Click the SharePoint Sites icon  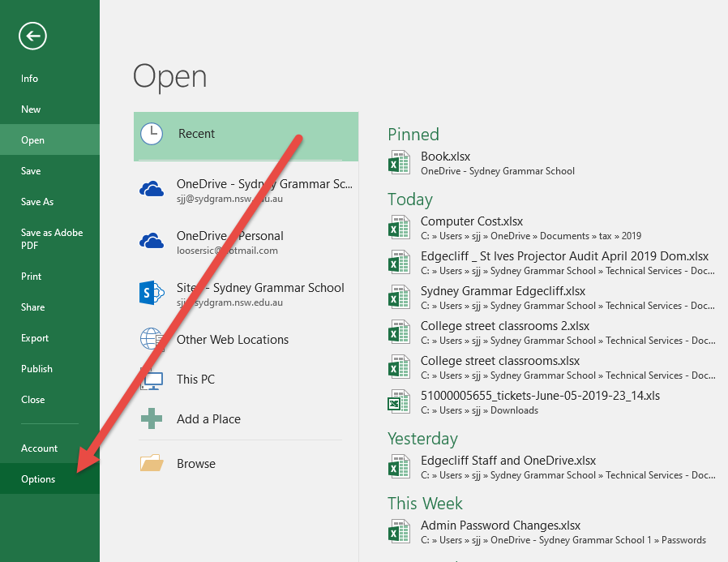[x=152, y=293]
